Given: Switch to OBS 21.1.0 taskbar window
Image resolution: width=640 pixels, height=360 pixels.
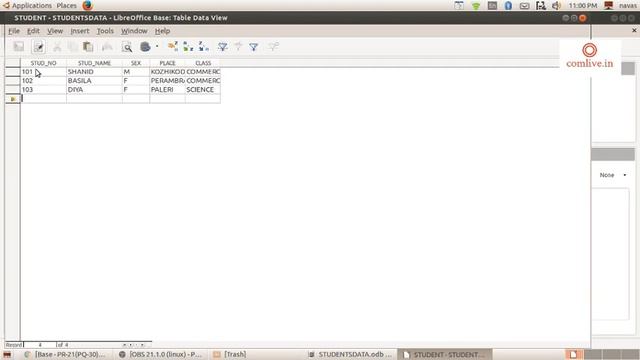Looking at the screenshot, I should point(161,354).
